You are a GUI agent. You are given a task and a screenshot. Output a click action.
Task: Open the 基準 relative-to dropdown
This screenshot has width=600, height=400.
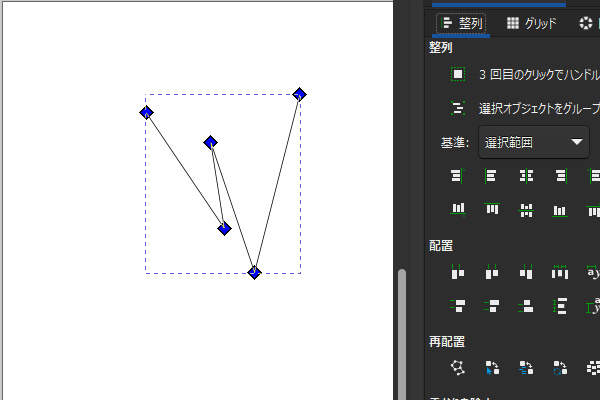click(x=534, y=142)
